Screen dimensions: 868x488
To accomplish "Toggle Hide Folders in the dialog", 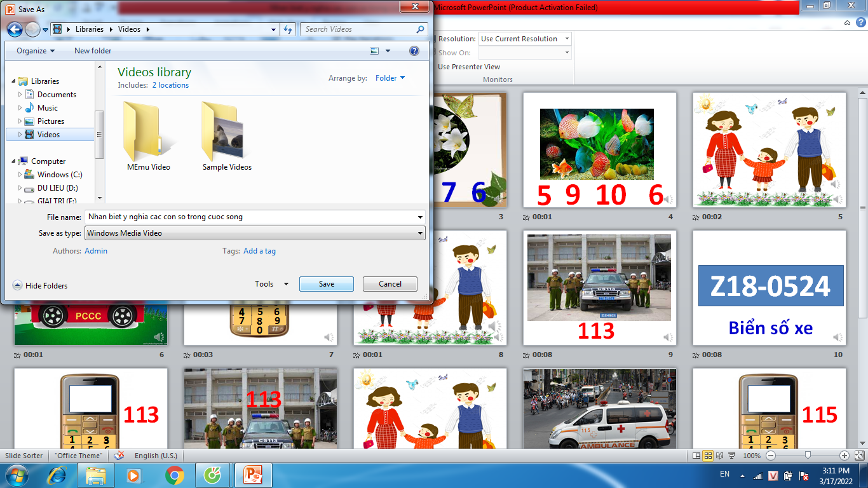I will click(x=41, y=286).
